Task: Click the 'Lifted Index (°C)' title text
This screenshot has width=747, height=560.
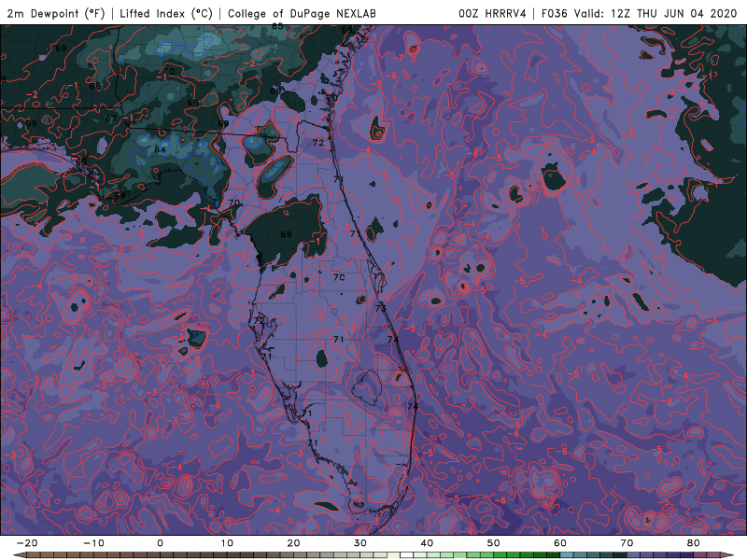Action: (x=166, y=13)
